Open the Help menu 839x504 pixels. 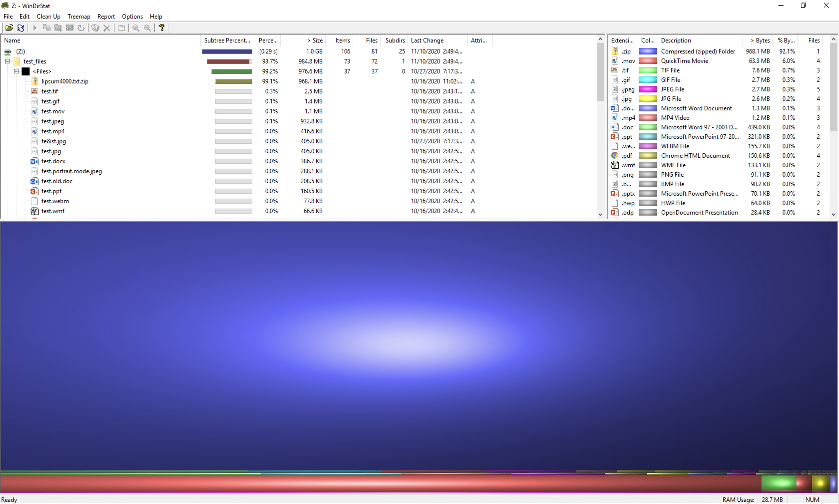pos(156,16)
